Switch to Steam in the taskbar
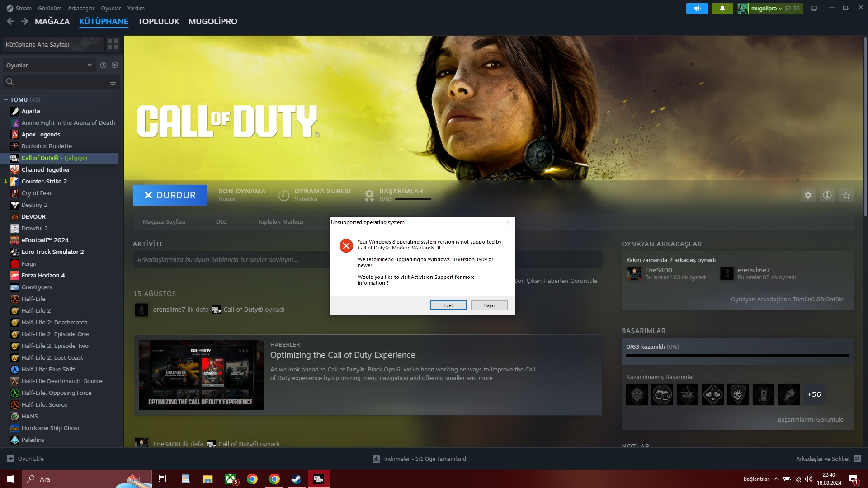This screenshot has width=868, height=488. coord(297,479)
